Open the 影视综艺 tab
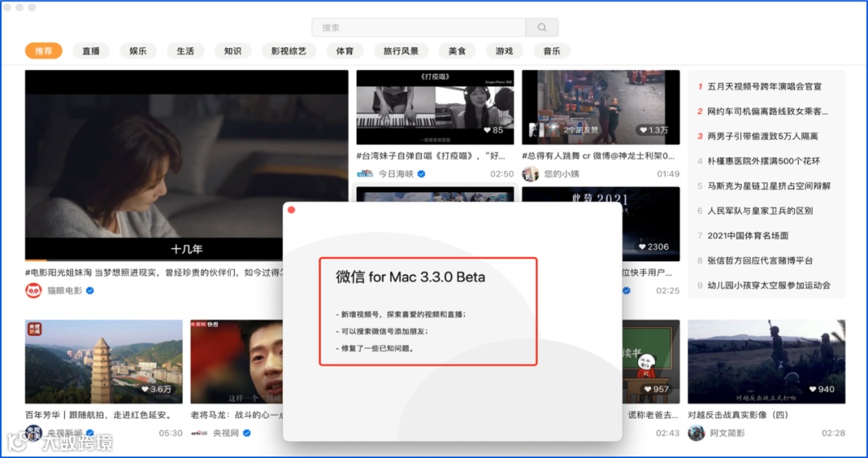The image size is (868, 458). tap(289, 51)
